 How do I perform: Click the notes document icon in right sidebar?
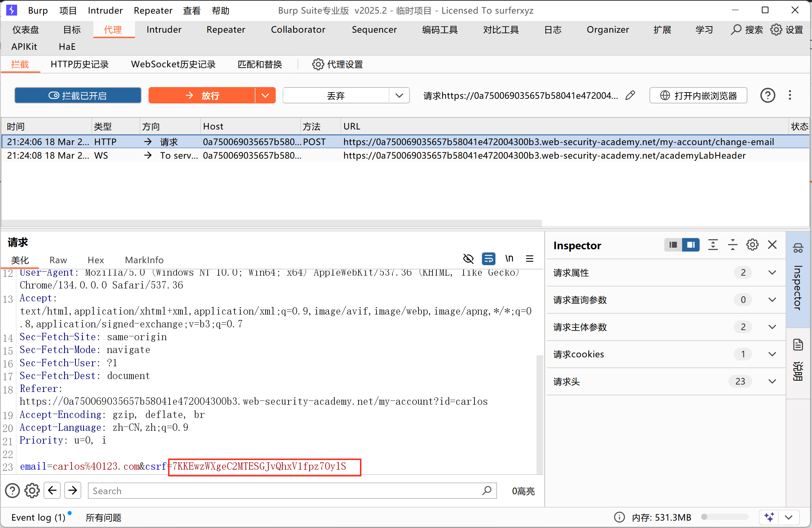(x=798, y=345)
